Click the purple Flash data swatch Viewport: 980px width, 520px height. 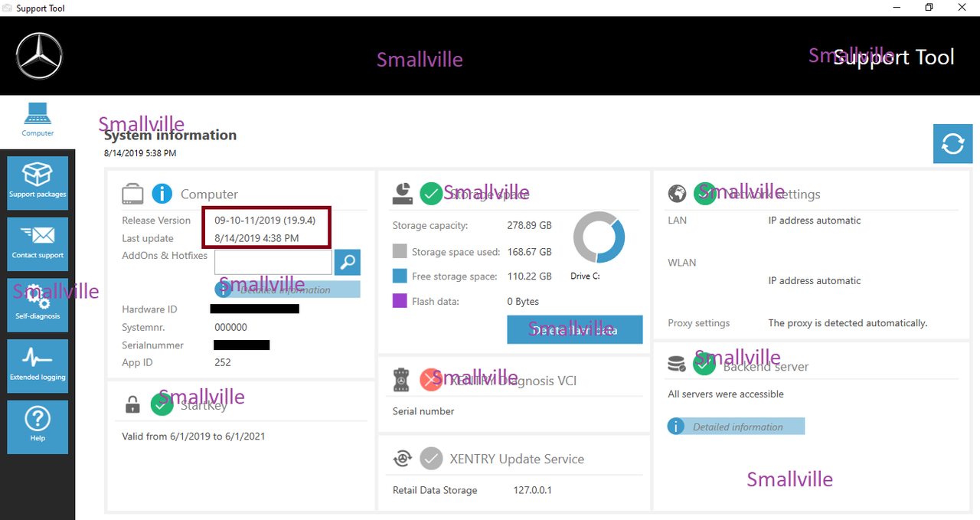click(x=400, y=301)
